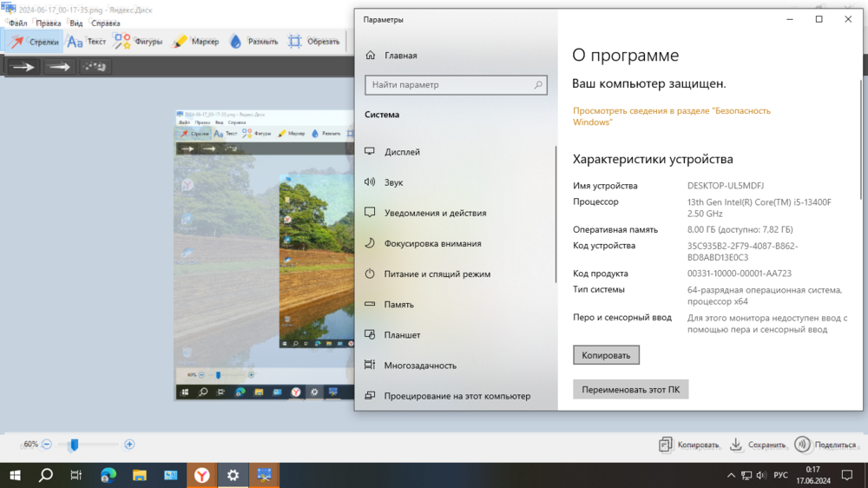Click the Найти параметр search field
The height and width of the screenshot is (488, 868).
point(456,85)
